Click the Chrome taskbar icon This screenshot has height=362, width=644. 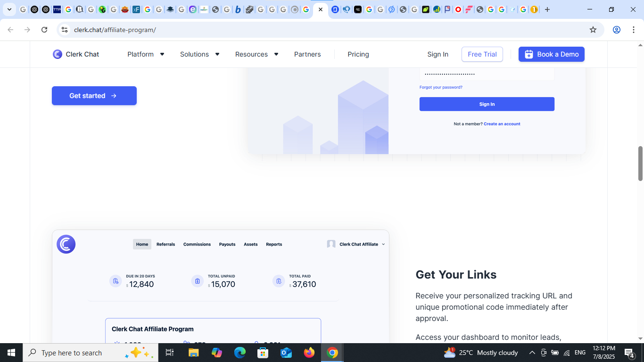332,353
